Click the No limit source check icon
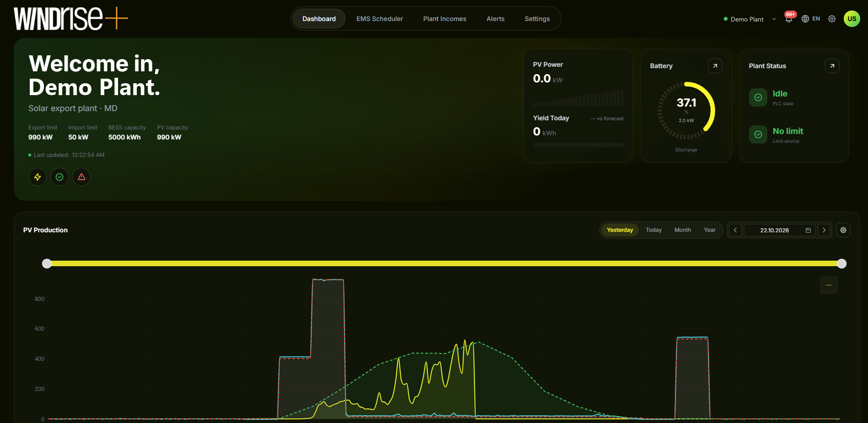The width and height of the screenshot is (868, 423). point(758,134)
